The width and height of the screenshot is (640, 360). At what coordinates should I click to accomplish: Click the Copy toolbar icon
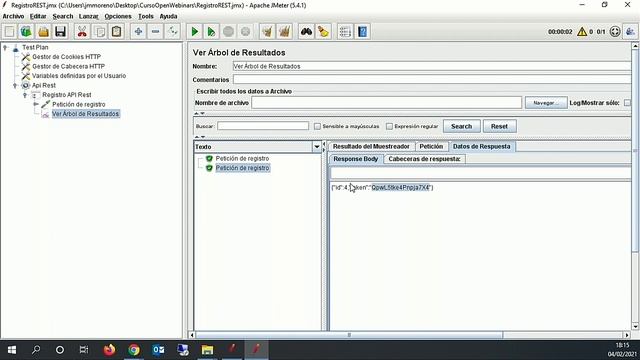99,31
